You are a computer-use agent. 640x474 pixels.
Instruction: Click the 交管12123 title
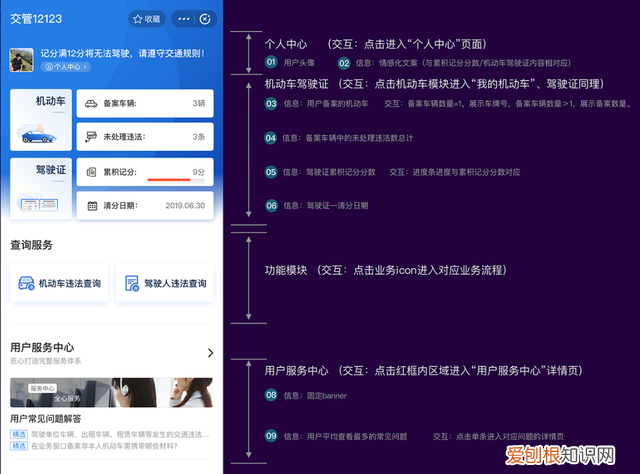(36, 19)
